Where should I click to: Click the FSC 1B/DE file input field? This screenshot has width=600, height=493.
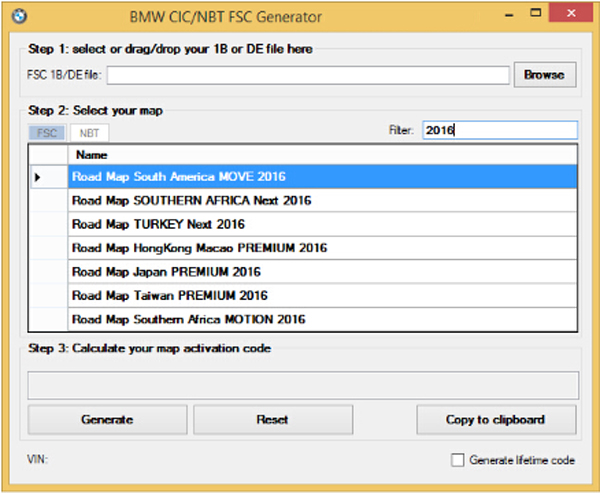click(x=308, y=75)
